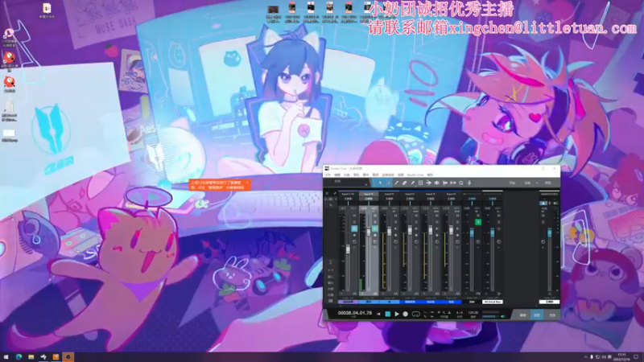Screen dimensions: 644x362
Task: Select the Range tool next to Arrow tool
Action: point(389,183)
